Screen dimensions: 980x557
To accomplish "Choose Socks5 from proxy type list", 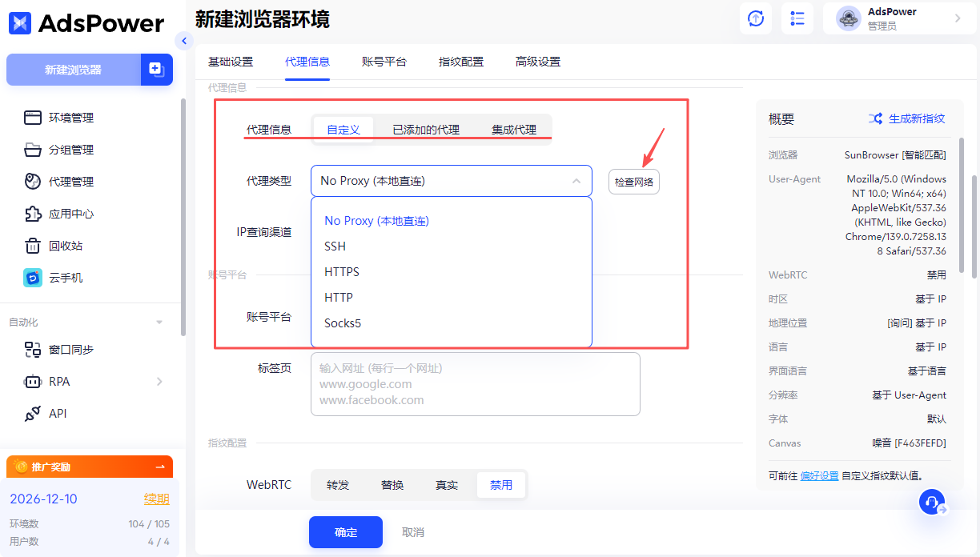I will [x=343, y=323].
